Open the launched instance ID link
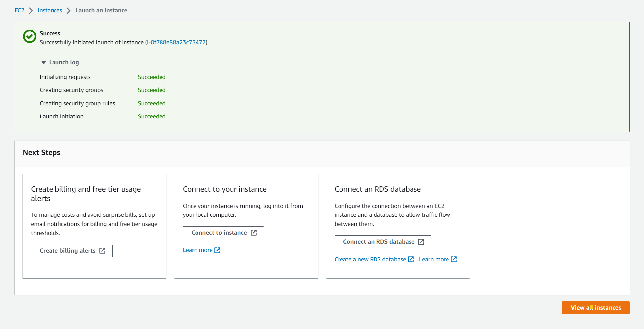Image resolution: width=644 pixels, height=329 pixels. [176, 42]
